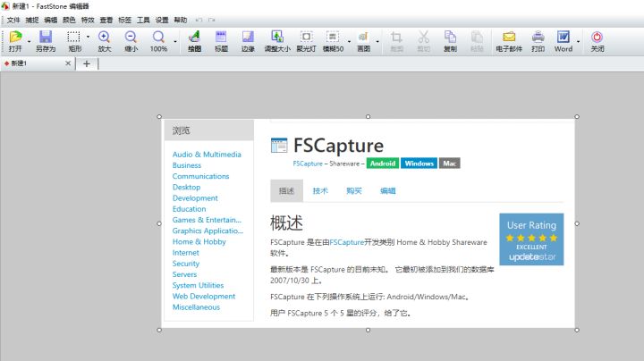Click the 另存为 (Save As) floppy icon

[46, 37]
